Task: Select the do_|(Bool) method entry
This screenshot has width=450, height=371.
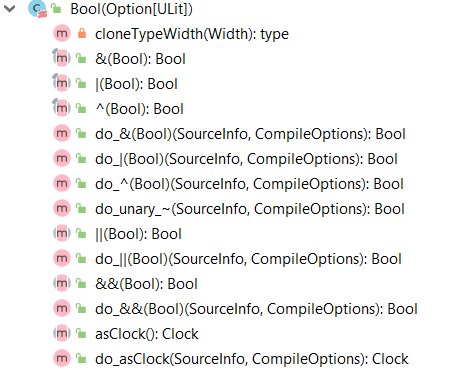Action: pos(246,159)
